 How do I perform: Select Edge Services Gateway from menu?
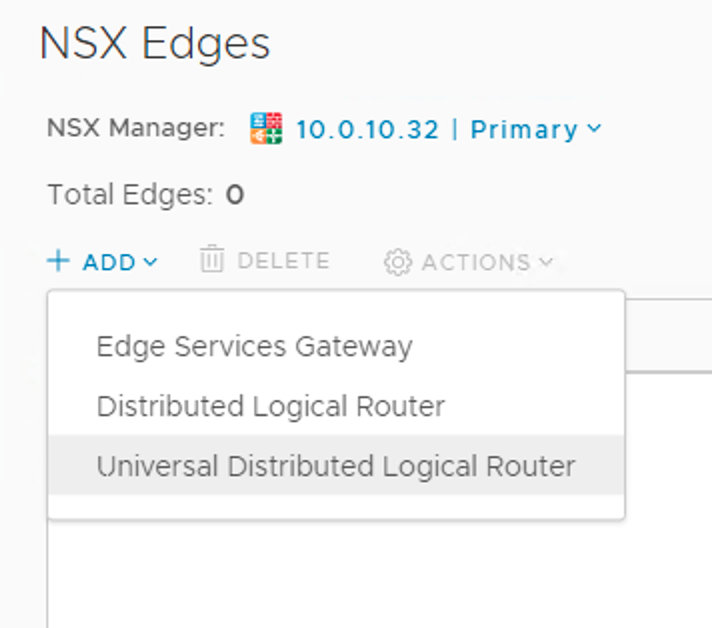(254, 346)
